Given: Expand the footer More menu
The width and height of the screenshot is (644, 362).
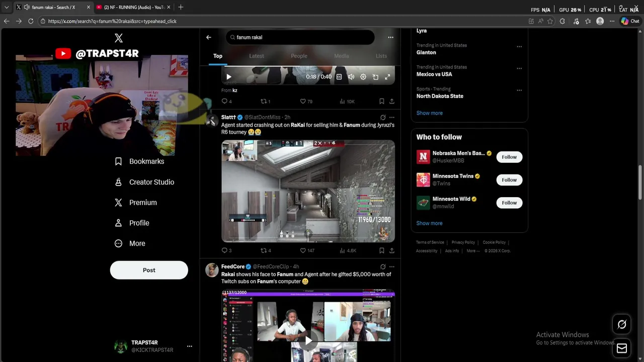Looking at the screenshot, I should (473, 251).
